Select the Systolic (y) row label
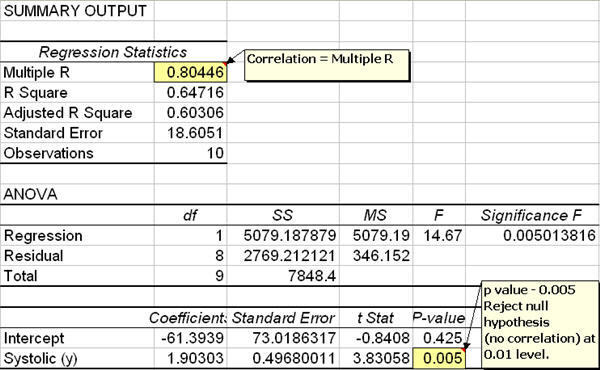 77,359
